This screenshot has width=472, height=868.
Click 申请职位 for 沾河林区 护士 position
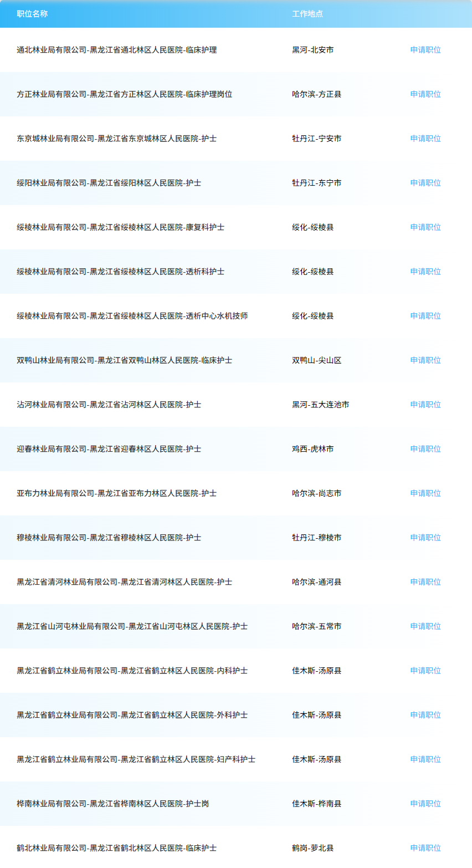(x=425, y=404)
